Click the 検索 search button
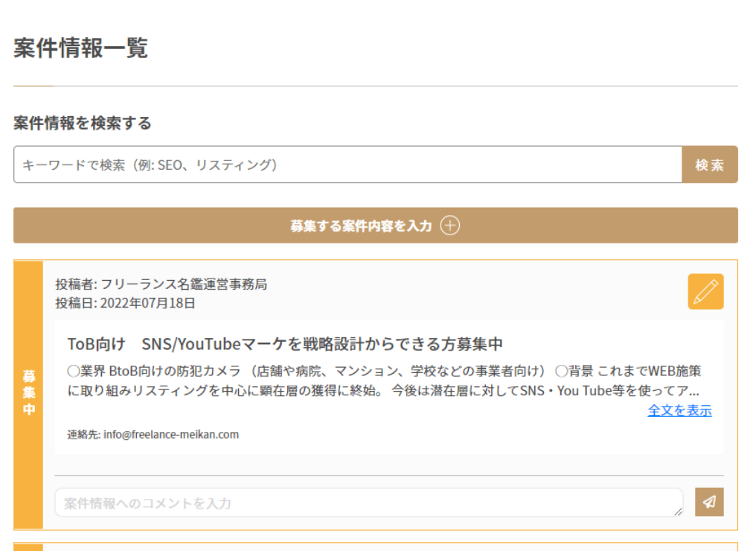Image resolution: width=756 pixels, height=551 pixels. pyautogui.click(x=710, y=165)
